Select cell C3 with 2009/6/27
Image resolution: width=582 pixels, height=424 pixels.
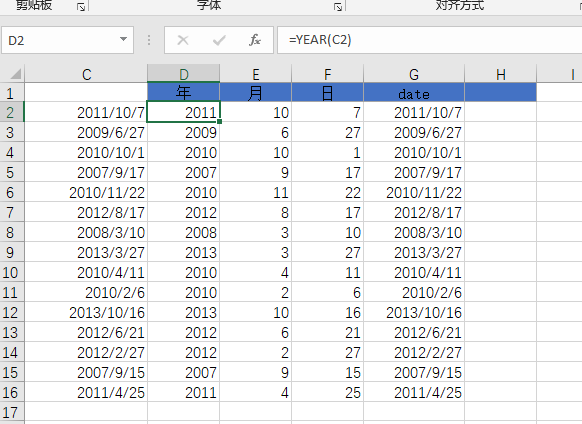coord(86,132)
